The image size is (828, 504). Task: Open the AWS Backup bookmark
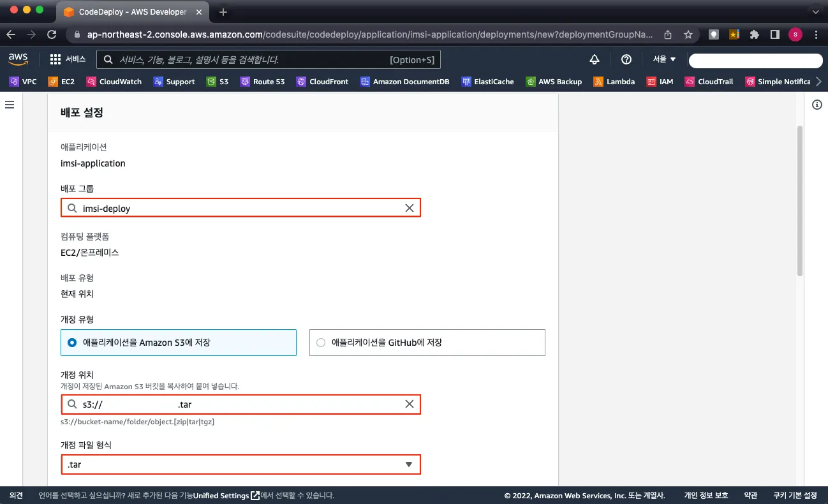coord(554,82)
